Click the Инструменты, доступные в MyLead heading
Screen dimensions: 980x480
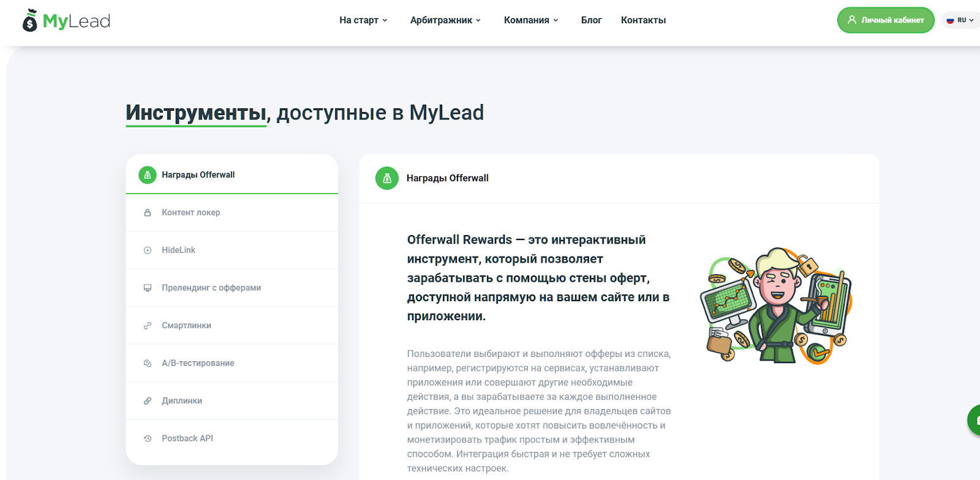pyautogui.click(x=304, y=113)
